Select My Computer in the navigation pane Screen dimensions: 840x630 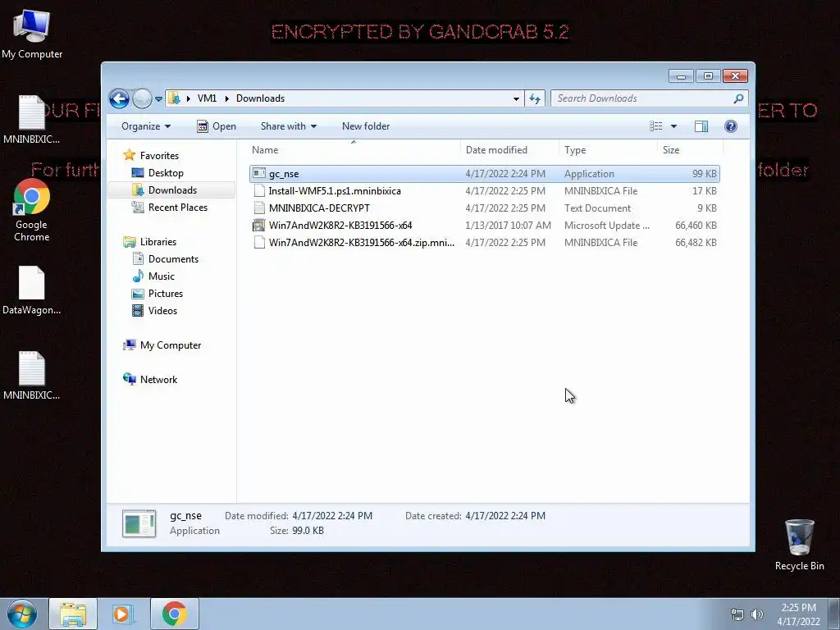171,345
